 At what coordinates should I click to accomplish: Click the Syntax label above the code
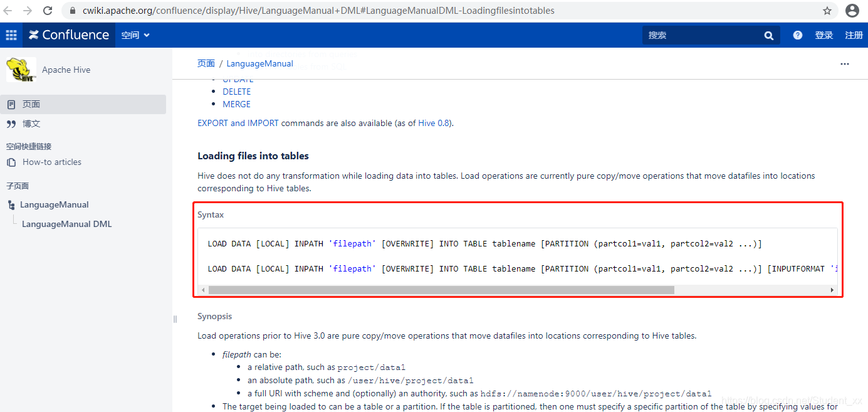(x=211, y=214)
